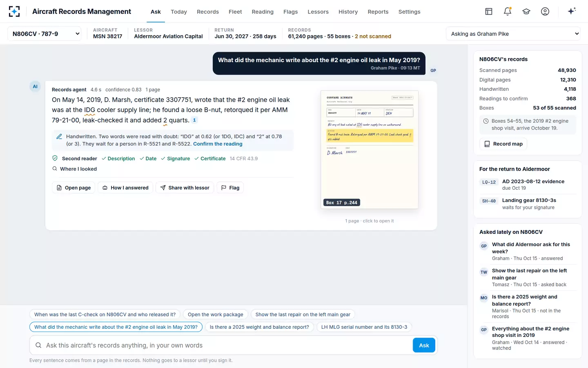
Task: Open the layout panel icon in header
Action: click(x=489, y=11)
